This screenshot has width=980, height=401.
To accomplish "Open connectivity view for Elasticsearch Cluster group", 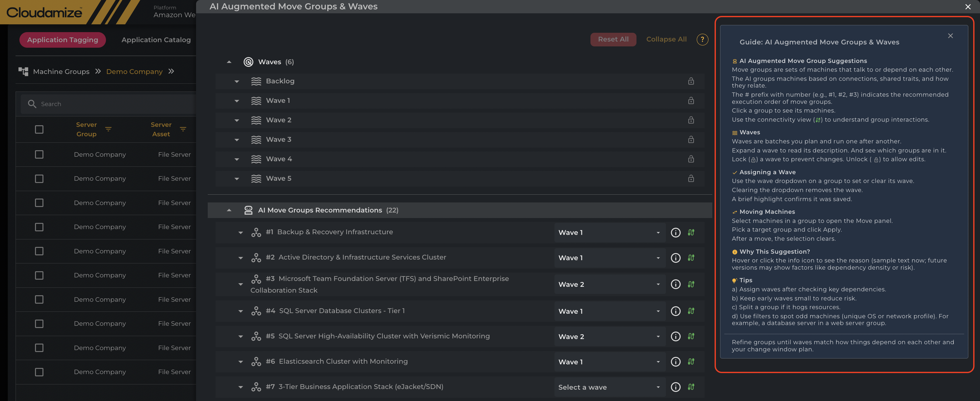I will [x=691, y=361].
